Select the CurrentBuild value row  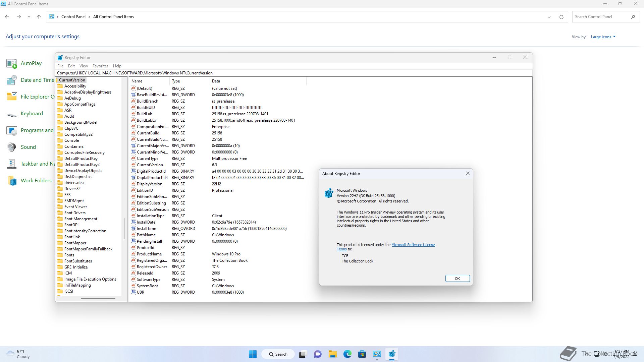click(x=217, y=133)
